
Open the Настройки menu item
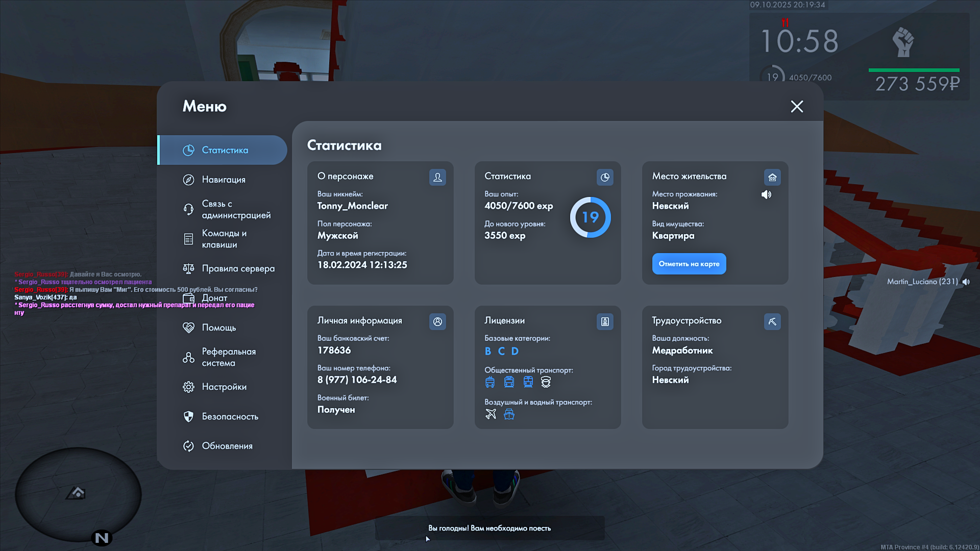click(224, 387)
